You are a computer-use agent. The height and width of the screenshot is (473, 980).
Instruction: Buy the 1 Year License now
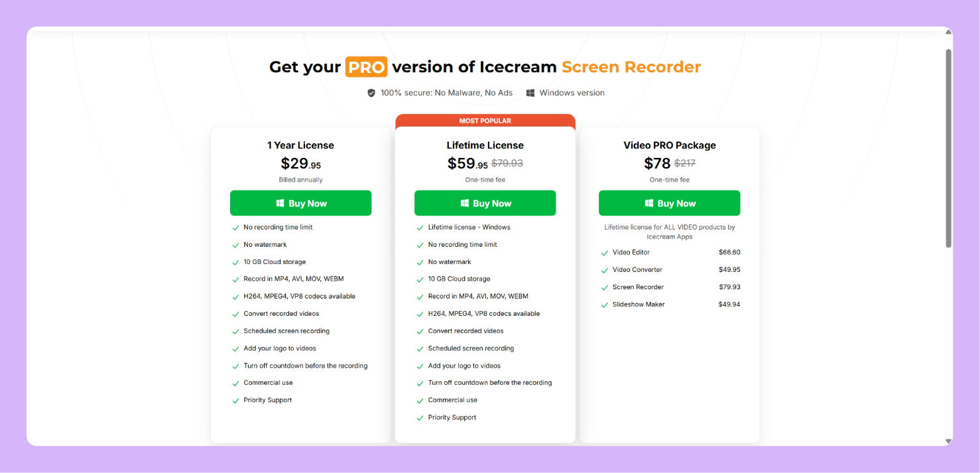(300, 203)
